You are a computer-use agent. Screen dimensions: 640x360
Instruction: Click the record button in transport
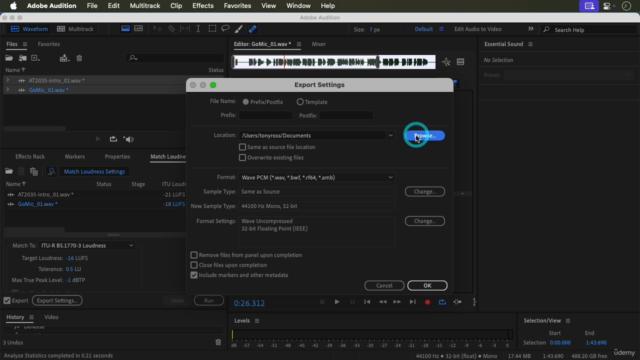[427, 302]
